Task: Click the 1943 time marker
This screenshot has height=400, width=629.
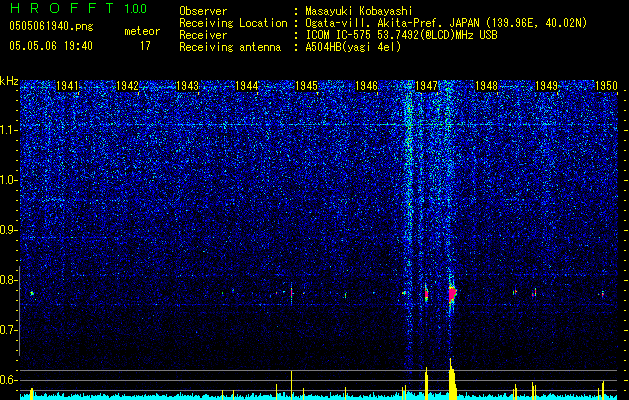Action: [x=187, y=85]
